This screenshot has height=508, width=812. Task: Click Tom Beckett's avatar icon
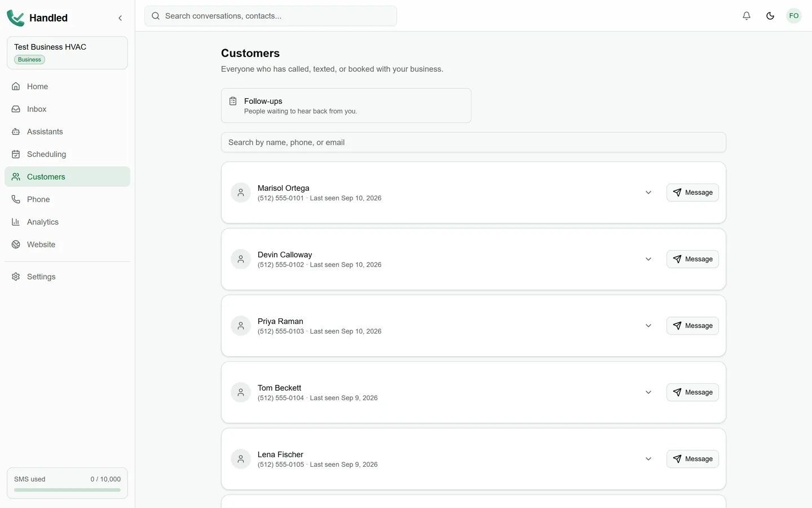tap(241, 392)
